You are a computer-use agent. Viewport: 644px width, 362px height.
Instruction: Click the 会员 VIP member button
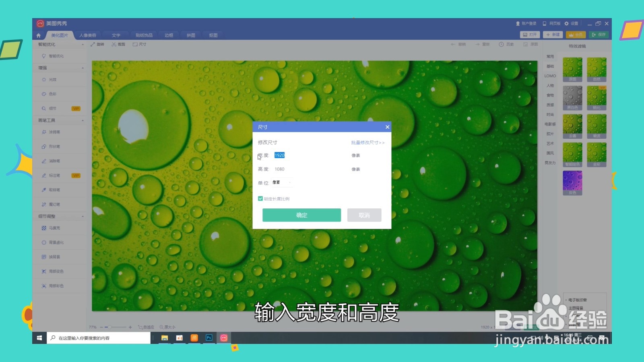[x=576, y=35]
